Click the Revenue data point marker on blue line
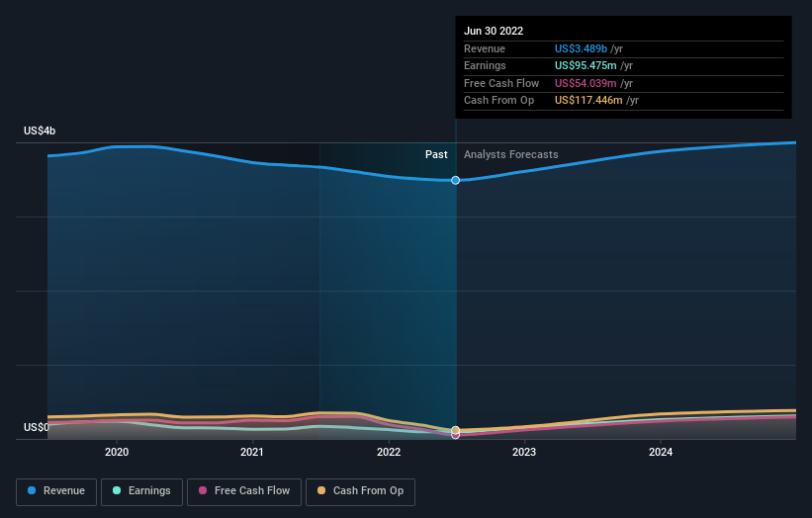Viewport: 812px width, 518px height. coord(455,180)
